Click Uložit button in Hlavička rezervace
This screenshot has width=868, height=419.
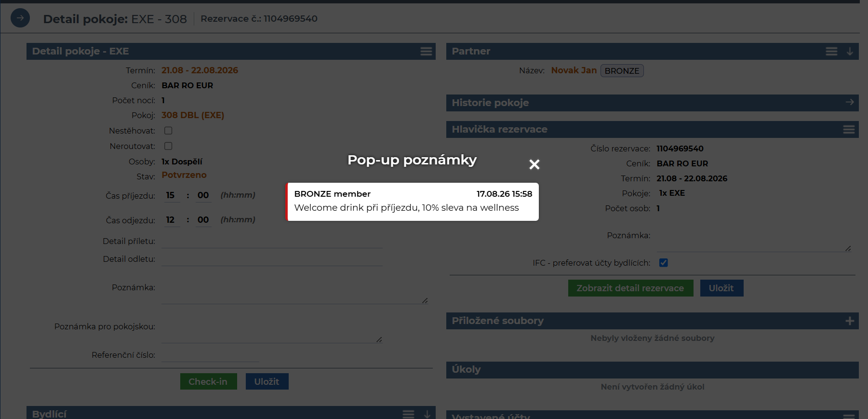point(721,288)
